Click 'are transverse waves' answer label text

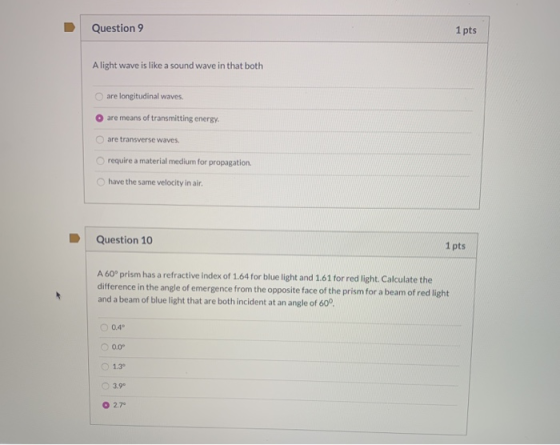pos(143,140)
